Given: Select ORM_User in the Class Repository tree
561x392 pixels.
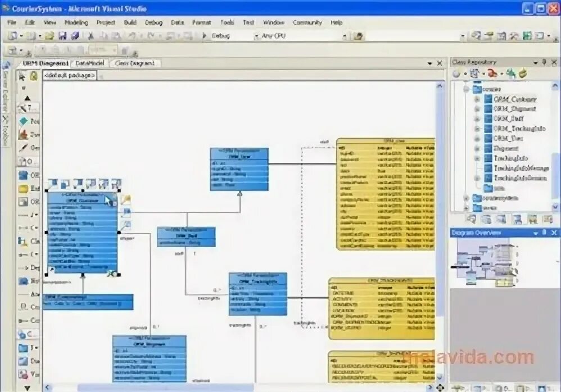Looking at the screenshot, I should tap(508, 138).
